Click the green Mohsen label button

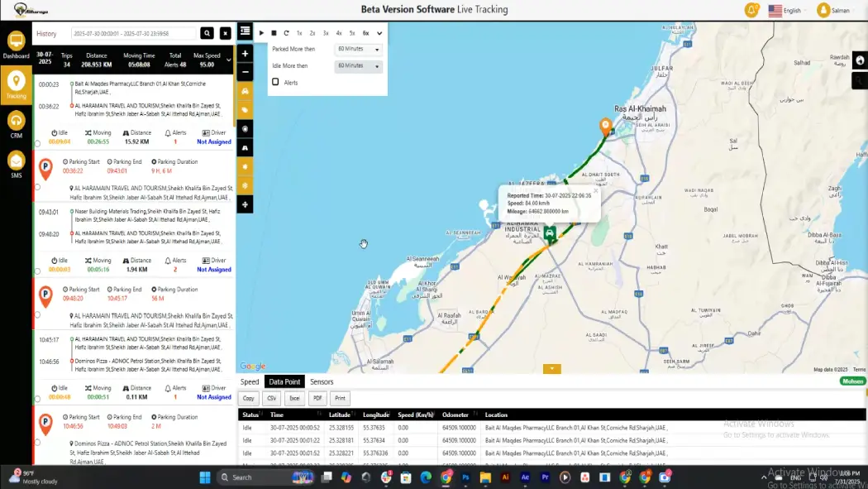point(852,381)
